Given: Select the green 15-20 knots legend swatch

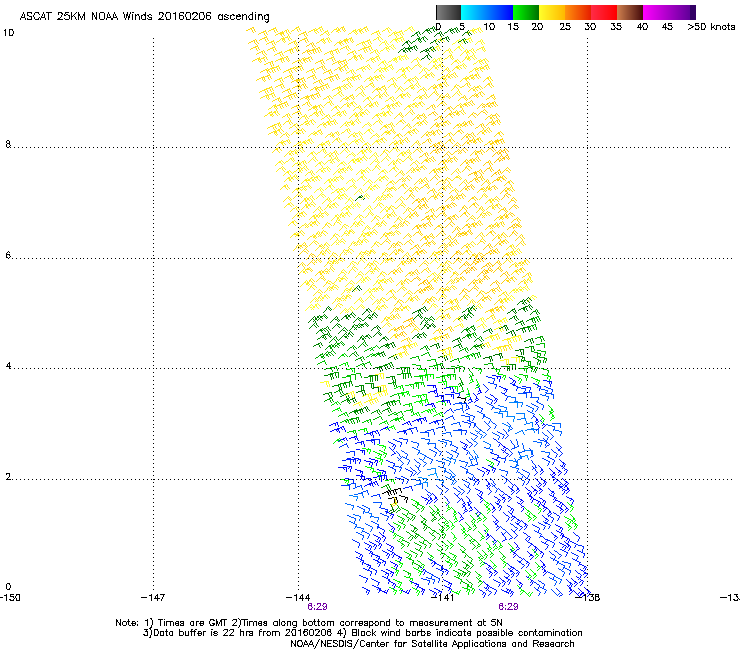Looking at the screenshot, I should tap(526, 12).
